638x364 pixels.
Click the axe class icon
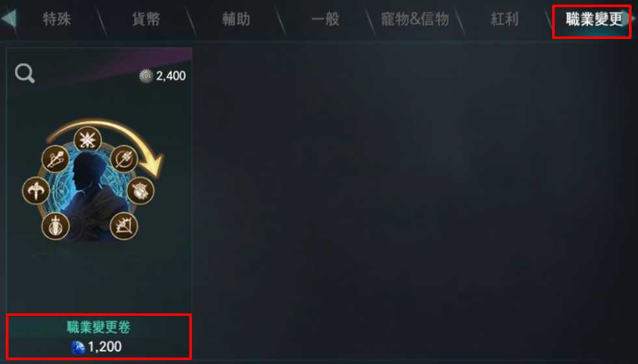124,159
